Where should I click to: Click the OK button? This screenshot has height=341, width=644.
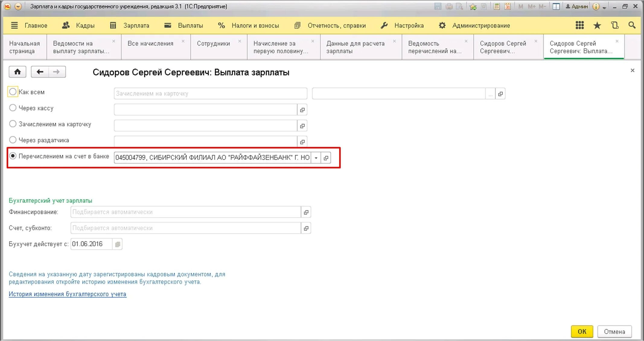[582, 332]
